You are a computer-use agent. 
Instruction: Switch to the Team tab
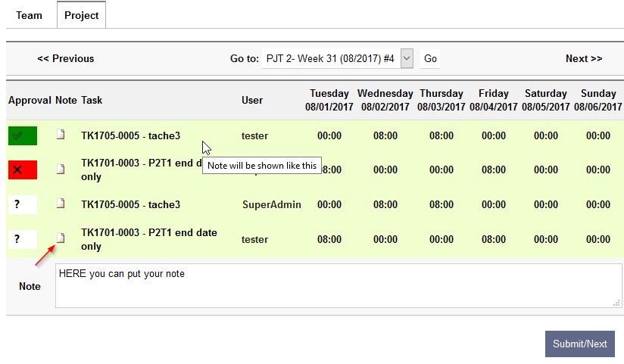tap(30, 15)
